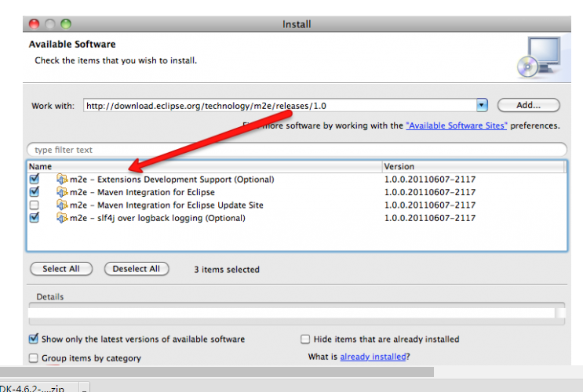Uncheck m2e slf4j over logback logging
The height and width of the screenshot is (392, 583).
[35, 218]
